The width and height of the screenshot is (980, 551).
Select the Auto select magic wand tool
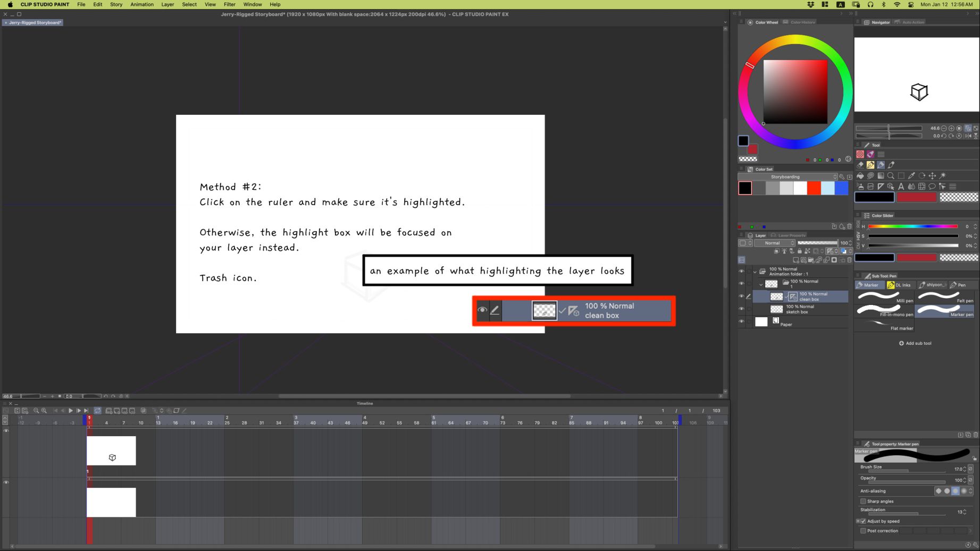[x=943, y=175]
